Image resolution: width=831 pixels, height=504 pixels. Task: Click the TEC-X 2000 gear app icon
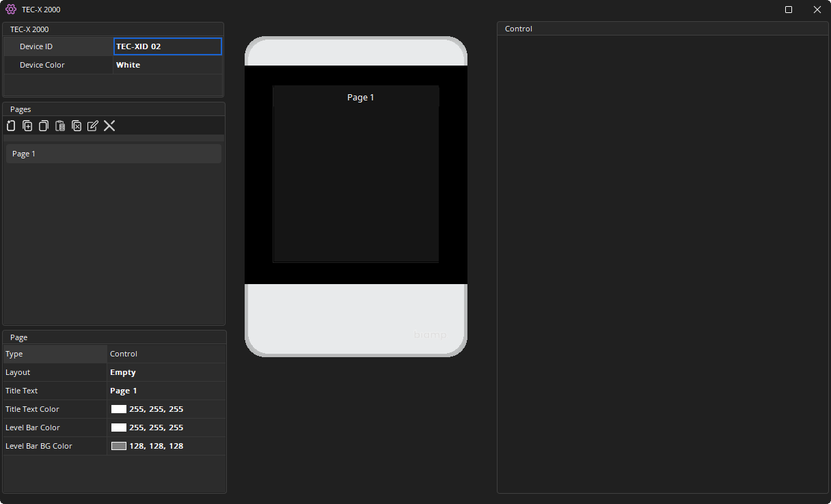tap(11, 10)
